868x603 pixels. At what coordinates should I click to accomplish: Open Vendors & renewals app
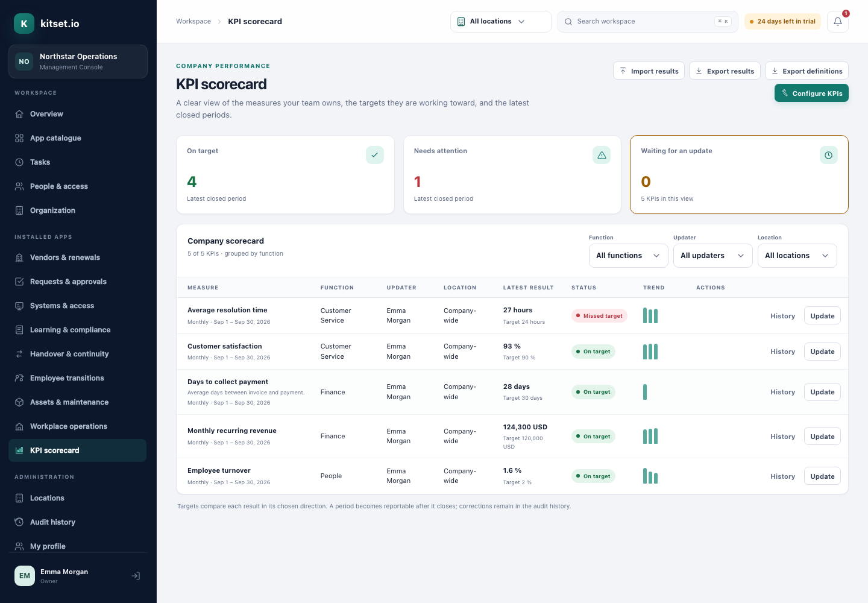78,257
